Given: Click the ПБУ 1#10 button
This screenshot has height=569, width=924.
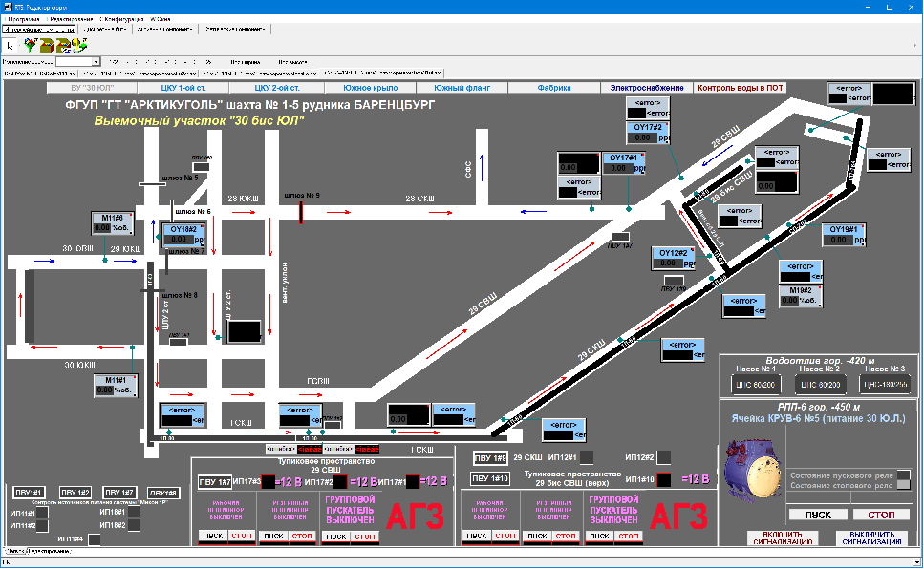Looking at the screenshot, I should click(490, 478).
